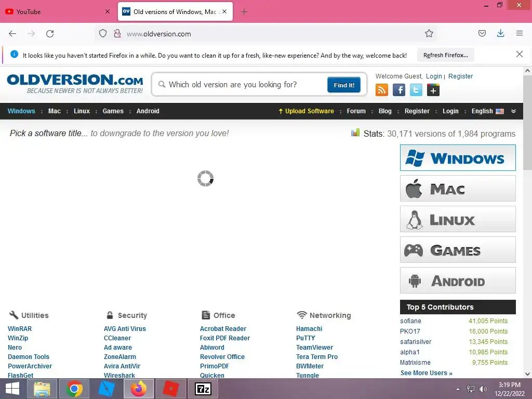
Task: Select Android in the nav bar
Action: click(148, 111)
